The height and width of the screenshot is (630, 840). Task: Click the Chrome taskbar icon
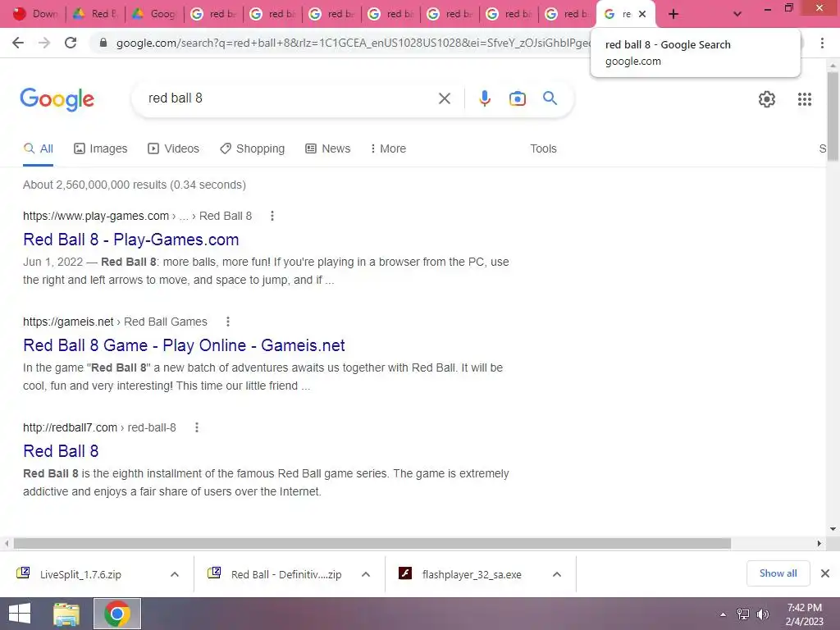tap(117, 614)
